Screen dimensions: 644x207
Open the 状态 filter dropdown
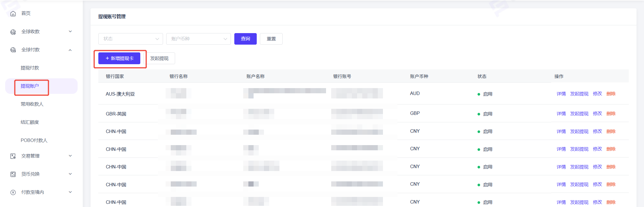131,39
